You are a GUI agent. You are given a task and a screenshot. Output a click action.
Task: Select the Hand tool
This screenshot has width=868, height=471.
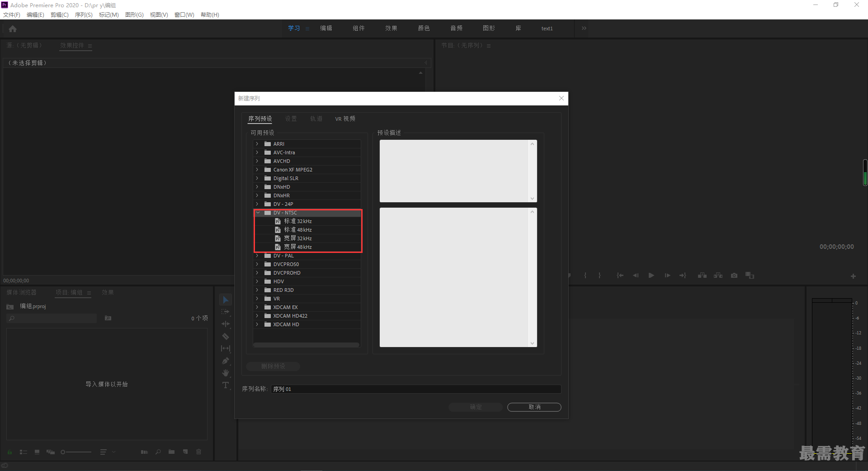click(x=226, y=373)
